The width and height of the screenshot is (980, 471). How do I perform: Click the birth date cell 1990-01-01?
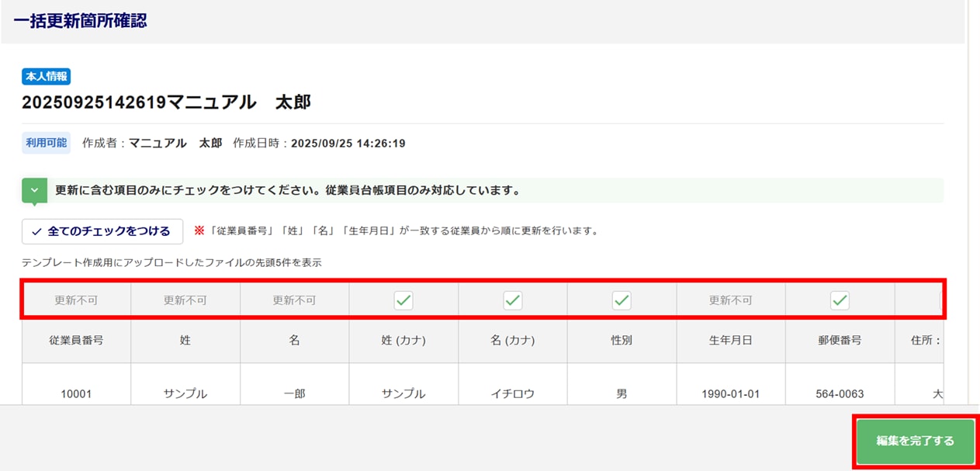click(730, 393)
